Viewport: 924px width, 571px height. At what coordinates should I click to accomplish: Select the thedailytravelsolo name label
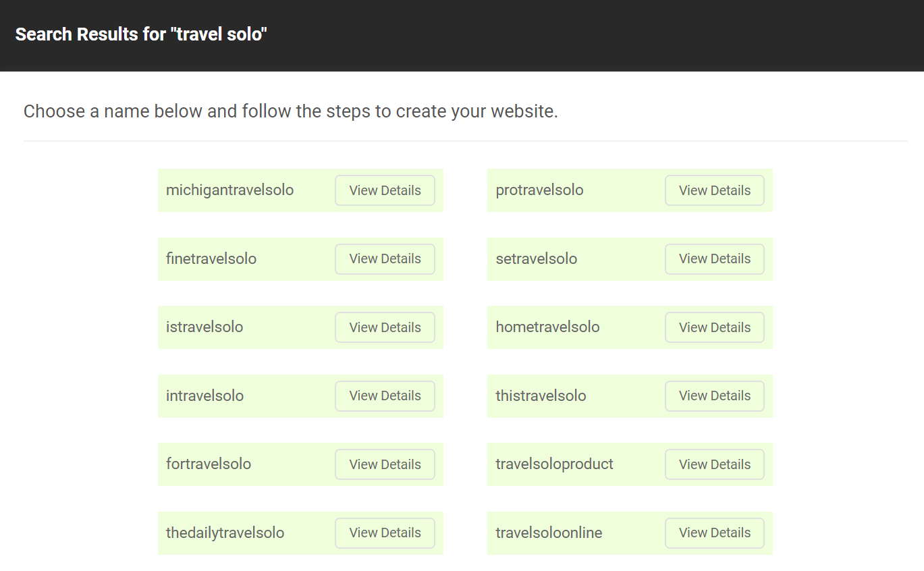pos(225,533)
